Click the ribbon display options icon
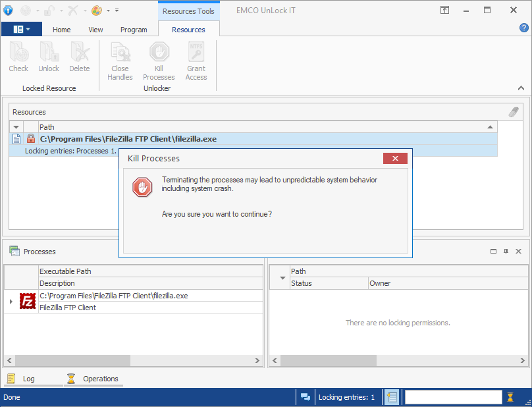 coord(444,10)
